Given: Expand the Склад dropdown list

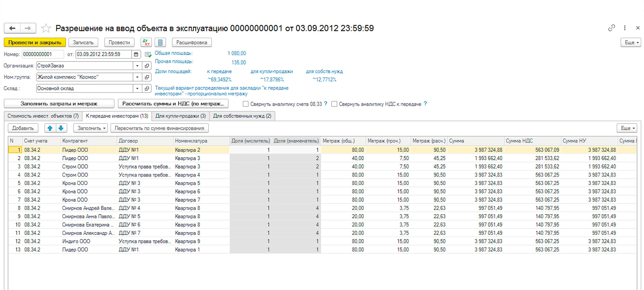Looking at the screenshot, I should click(x=137, y=89).
